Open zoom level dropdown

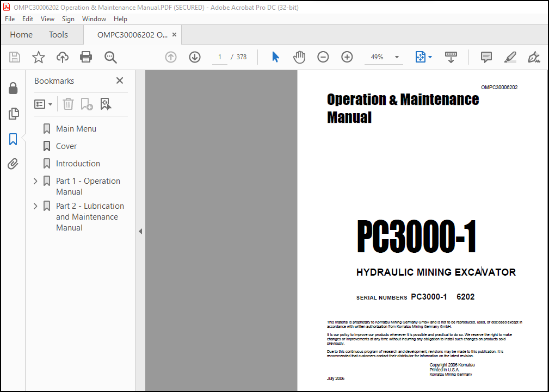(397, 57)
